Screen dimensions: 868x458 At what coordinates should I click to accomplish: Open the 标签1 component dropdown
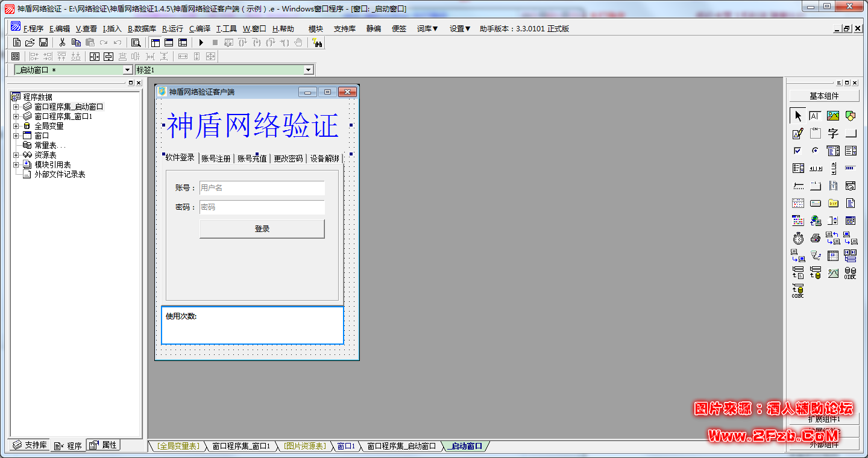[x=309, y=70]
